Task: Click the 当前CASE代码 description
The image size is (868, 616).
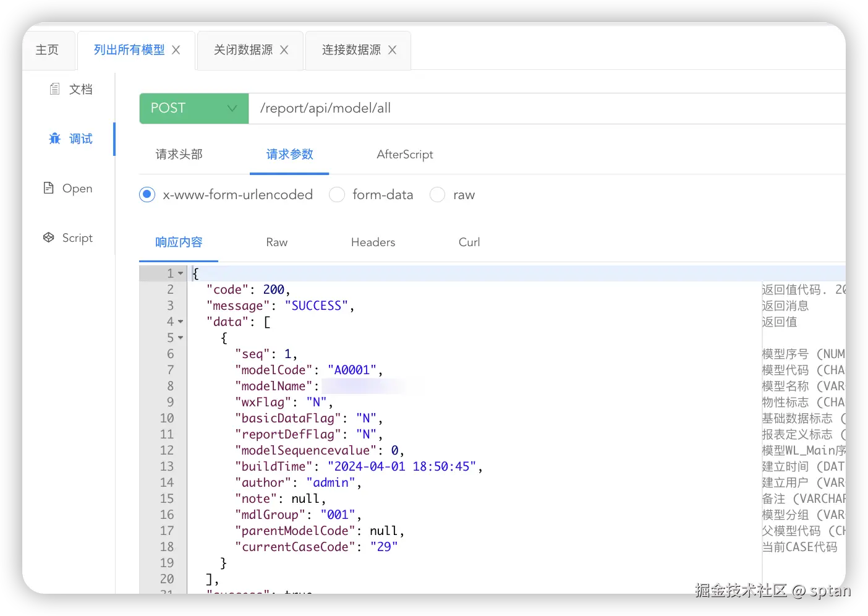Action: point(799,547)
